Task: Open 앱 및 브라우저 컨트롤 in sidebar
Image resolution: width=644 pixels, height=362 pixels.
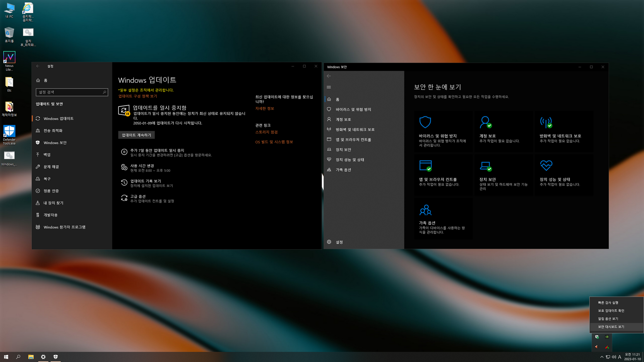Action: pyautogui.click(x=364, y=140)
